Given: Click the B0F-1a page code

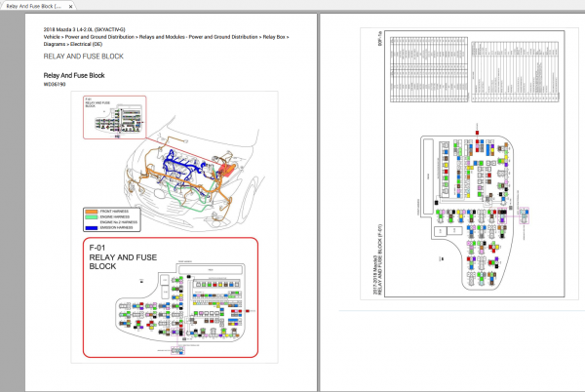Looking at the screenshot, I should [380, 39].
